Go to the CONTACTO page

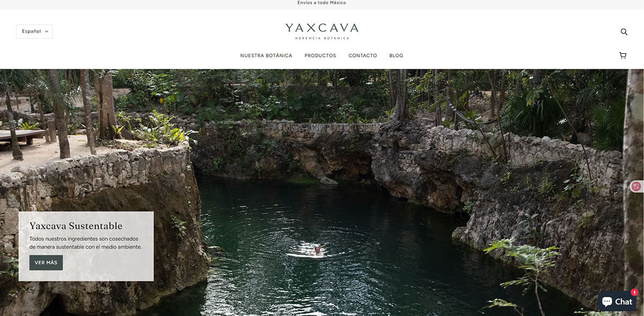363,55
